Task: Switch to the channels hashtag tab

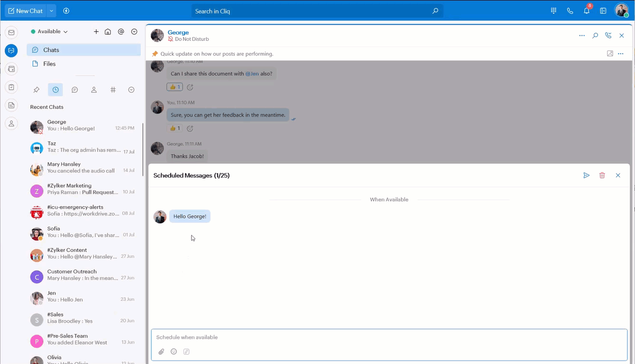Action: 113,89
